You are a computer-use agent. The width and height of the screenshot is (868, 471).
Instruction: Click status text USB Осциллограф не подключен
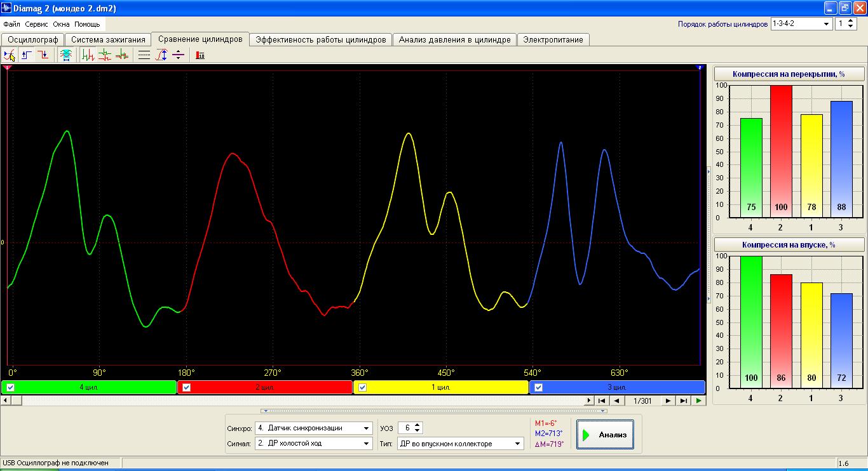56,463
